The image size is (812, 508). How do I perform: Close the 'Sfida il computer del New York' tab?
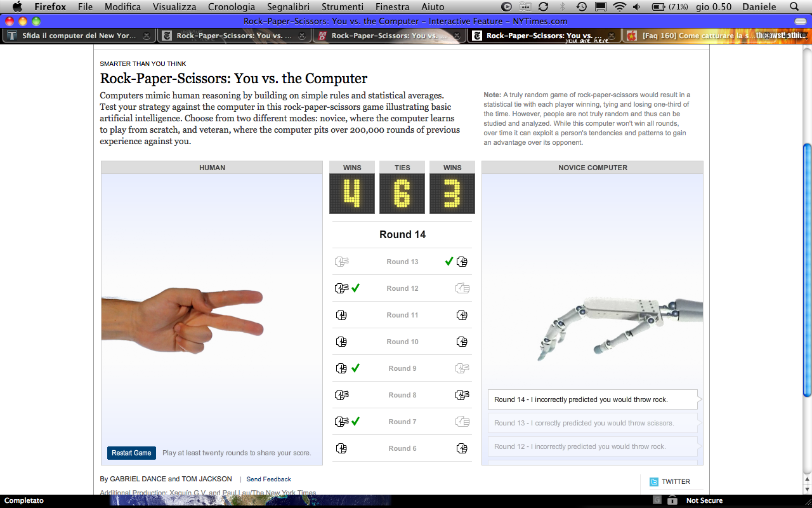147,36
